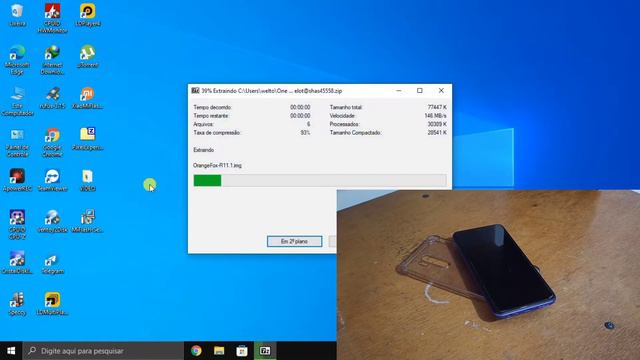Select the Ventoy2Disk desktop icon
The image size is (640, 360).
pos(52,222)
